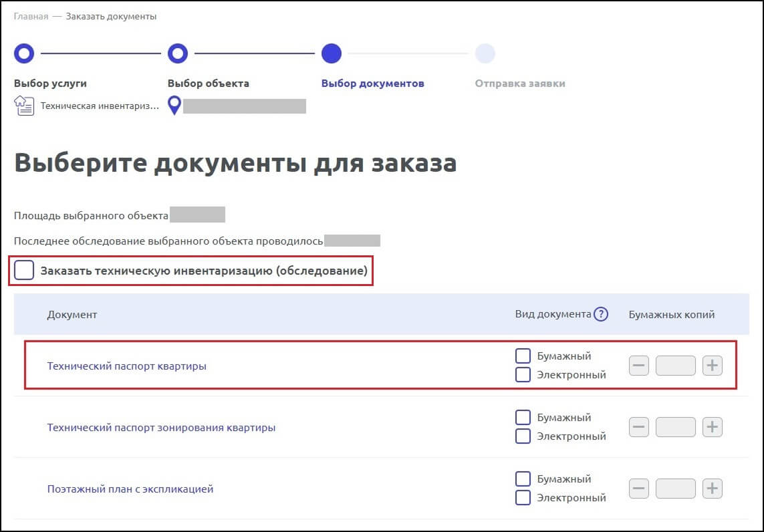This screenshot has height=532, width=764.
Task: Open the Поэтажный план с экспликацией link
Action: (x=129, y=489)
